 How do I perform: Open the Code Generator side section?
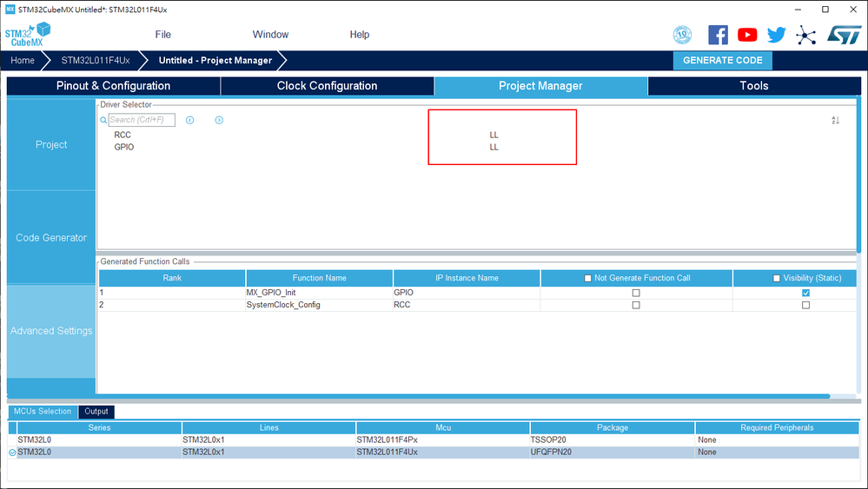click(x=51, y=237)
